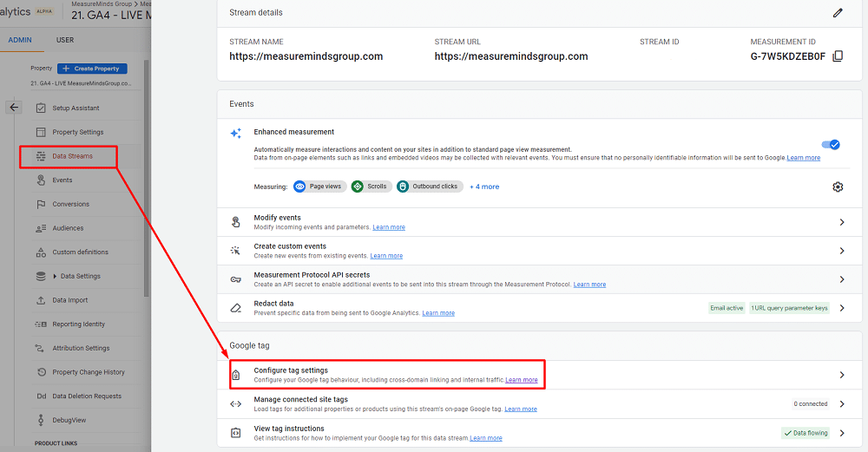Open Configure tag settings via chevron

click(842, 375)
